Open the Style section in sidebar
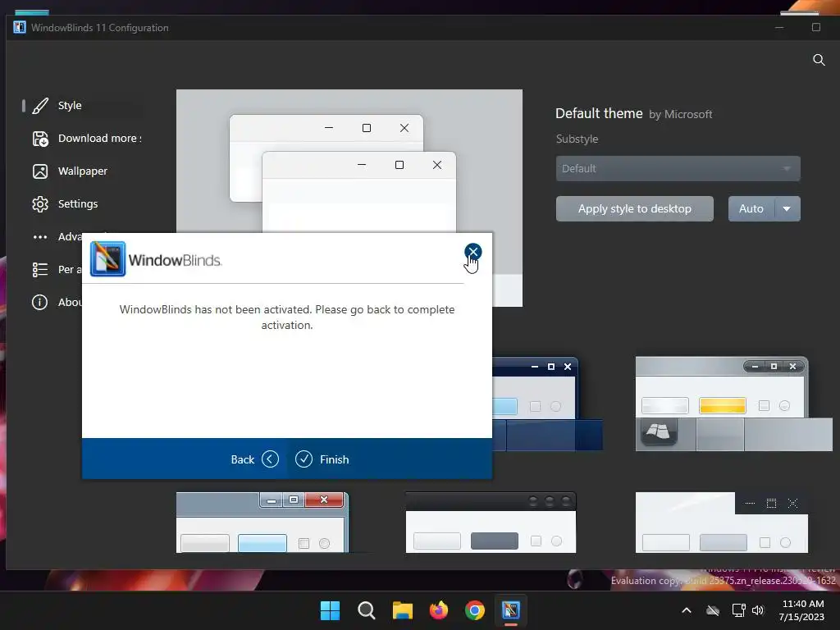 coord(81,106)
